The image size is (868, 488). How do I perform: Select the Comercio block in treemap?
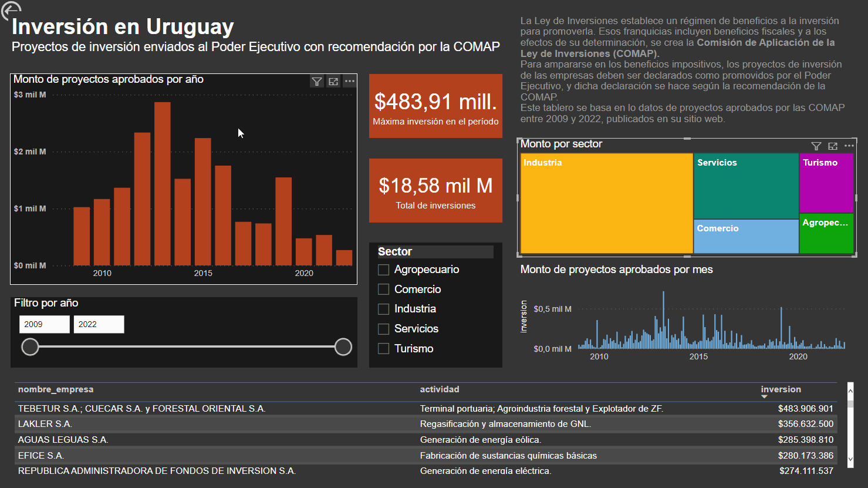pyautogui.click(x=746, y=237)
